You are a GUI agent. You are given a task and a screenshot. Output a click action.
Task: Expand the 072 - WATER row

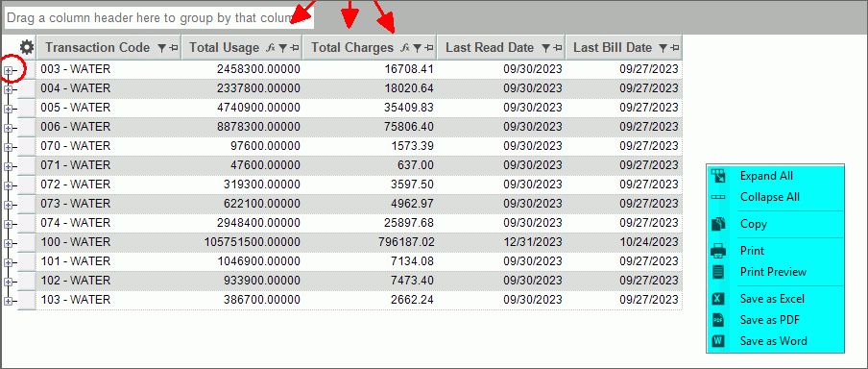(8, 185)
